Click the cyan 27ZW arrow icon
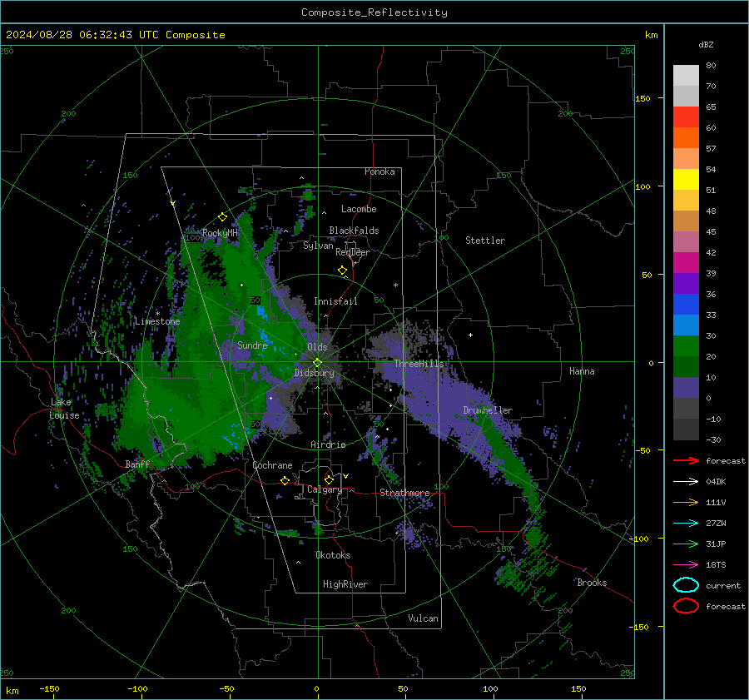The width and height of the screenshot is (749, 700). coord(686,524)
